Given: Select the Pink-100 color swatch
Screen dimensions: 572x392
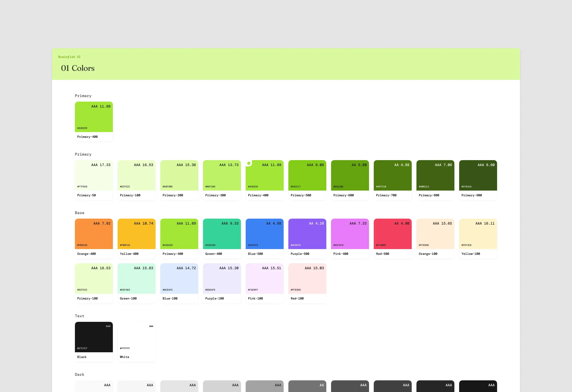Looking at the screenshot, I should pos(265,283).
